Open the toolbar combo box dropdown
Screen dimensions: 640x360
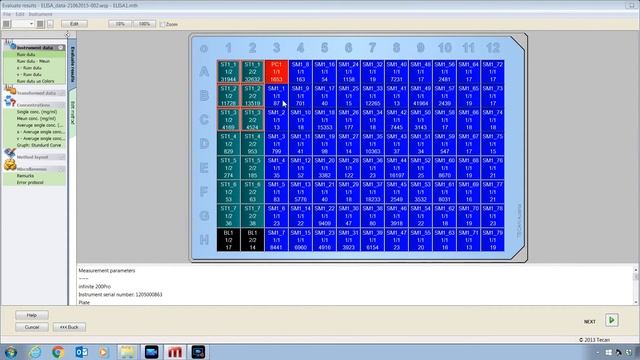31,24
